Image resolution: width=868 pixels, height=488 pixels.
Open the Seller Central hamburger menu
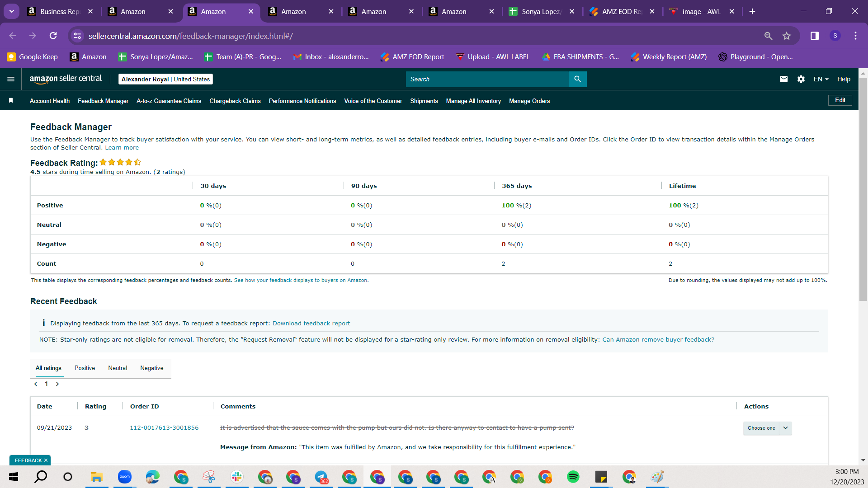[x=11, y=79]
